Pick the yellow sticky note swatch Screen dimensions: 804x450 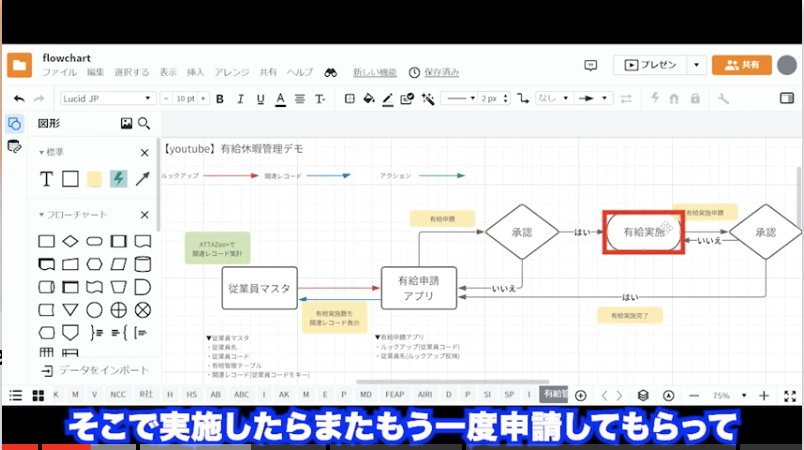(94, 179)
